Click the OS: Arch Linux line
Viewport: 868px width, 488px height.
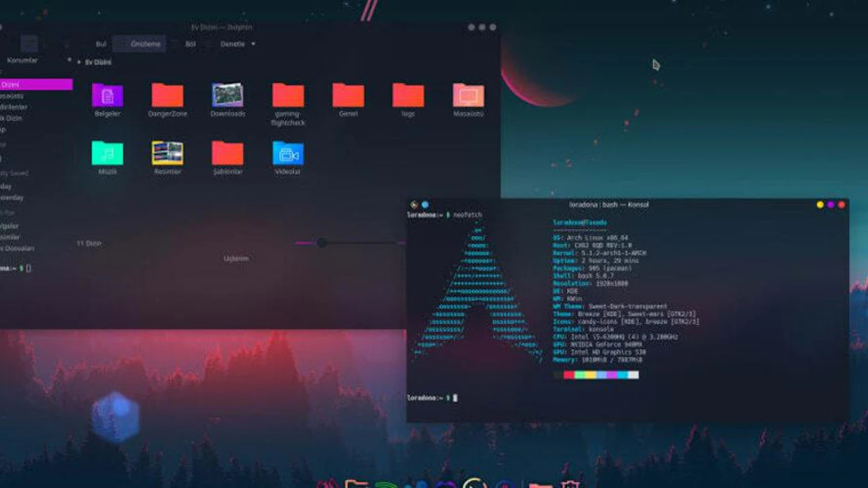pyautogui.click(x=590, y=238)
